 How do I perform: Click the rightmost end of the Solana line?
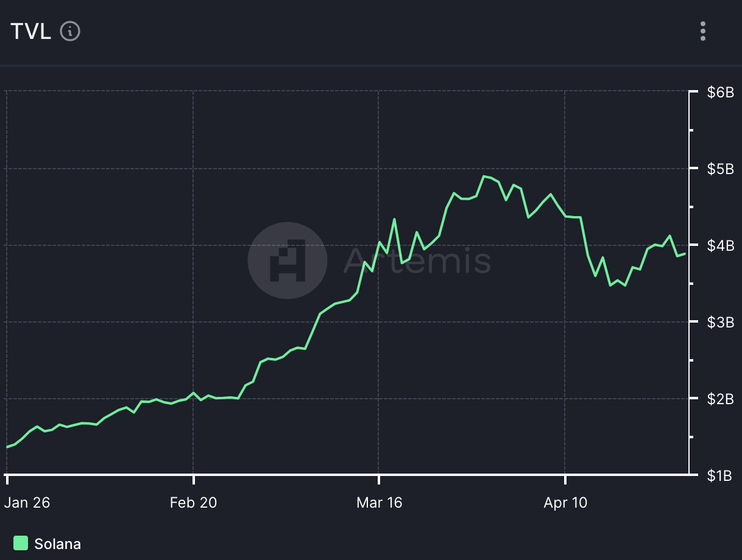(x=685, y=254)
